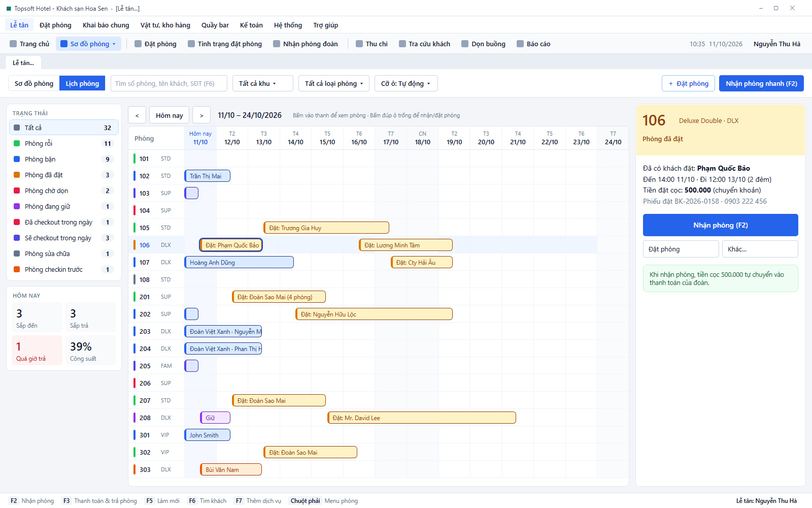The width and height of the screenshot is (812, 508).
Task: Open the Tất cả khu dropdown
Action: click(x=263, y=83)
